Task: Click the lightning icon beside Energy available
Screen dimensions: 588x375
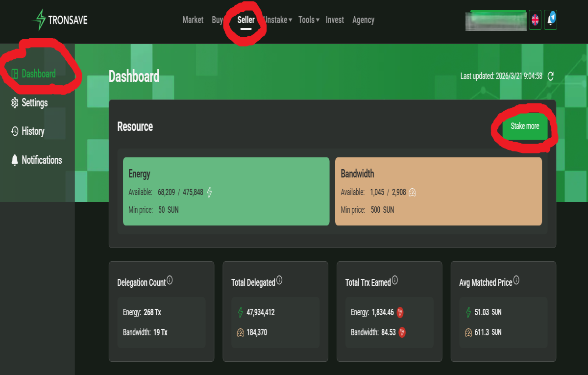Action: tap(209, 192)
